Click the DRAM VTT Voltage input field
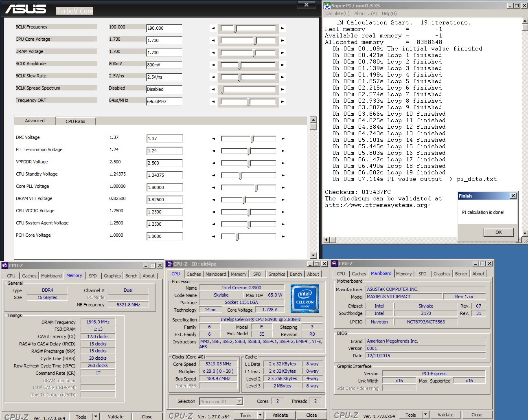Screen dimensions: 528x420 (x=164, y=200)
